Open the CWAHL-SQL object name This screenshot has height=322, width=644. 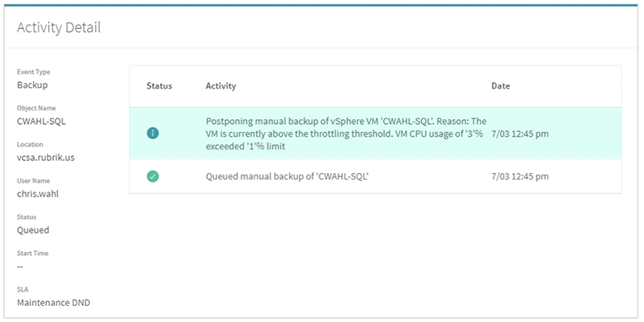tap(41, 122)
